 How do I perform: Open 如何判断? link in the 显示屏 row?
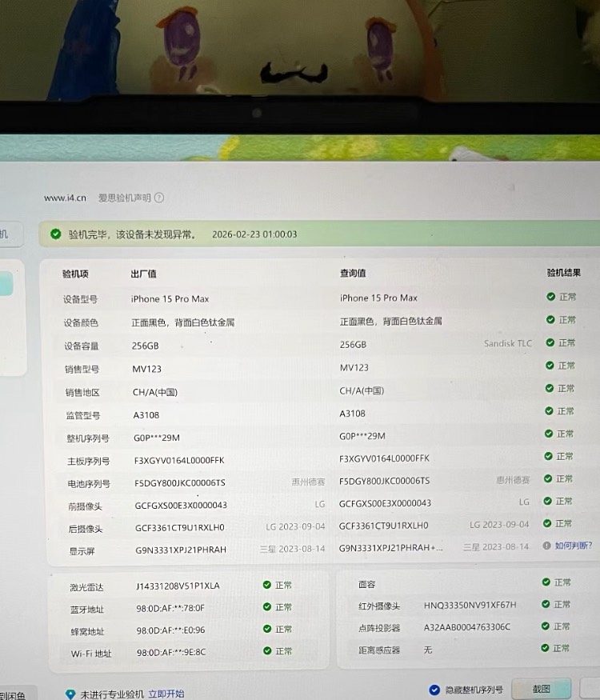(574, 545)
